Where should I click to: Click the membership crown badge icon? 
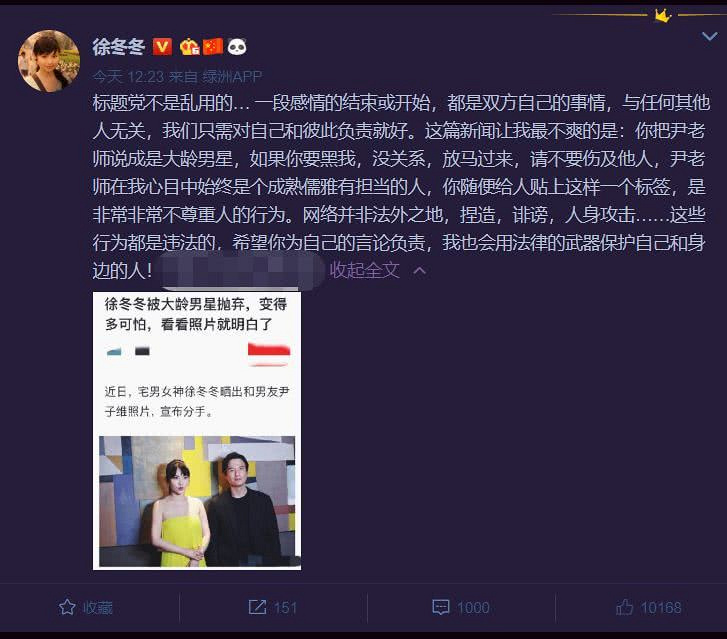click(189, 46)
